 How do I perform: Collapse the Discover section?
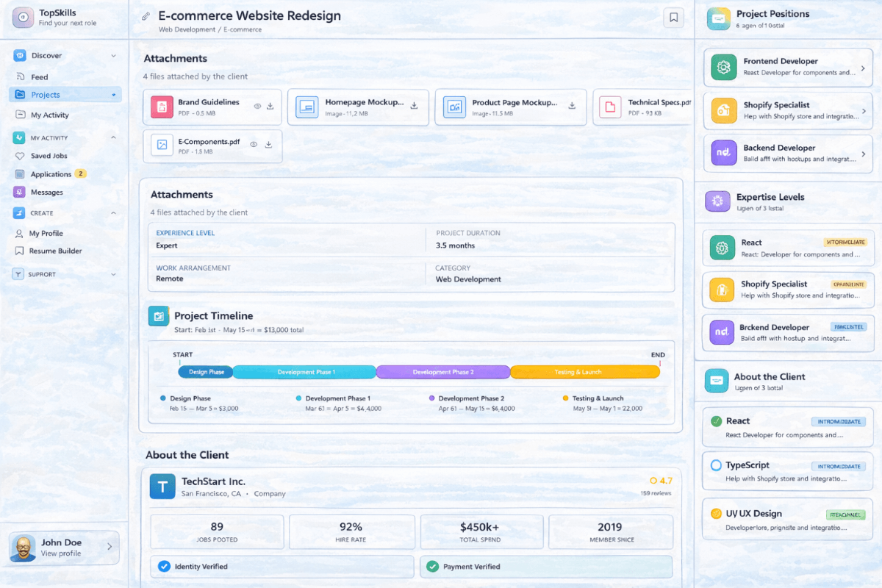tap(112, 55)
